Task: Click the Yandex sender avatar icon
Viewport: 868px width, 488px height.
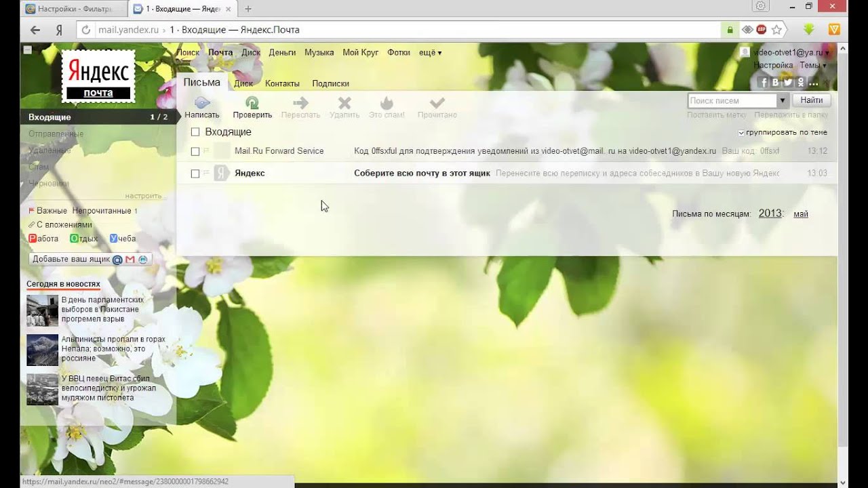Action: [221, 174]
